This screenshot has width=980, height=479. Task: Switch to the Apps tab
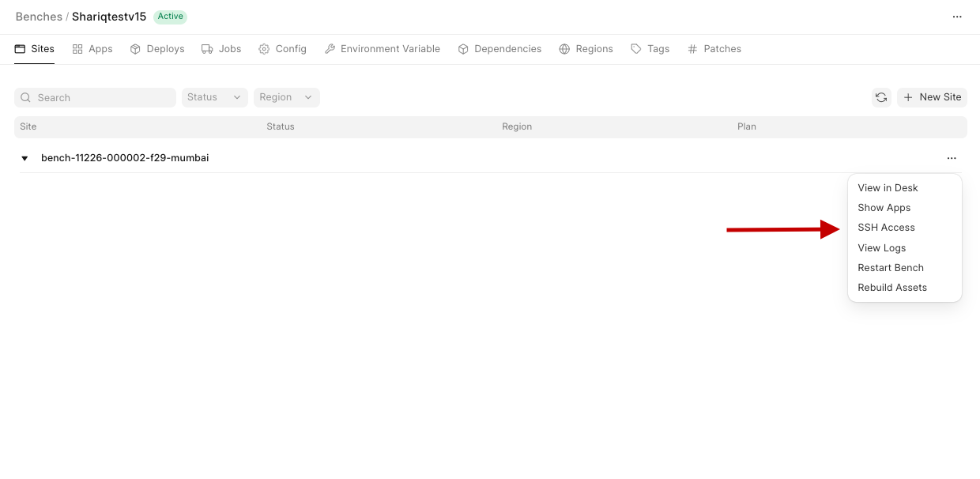click(x=92, y=49)
